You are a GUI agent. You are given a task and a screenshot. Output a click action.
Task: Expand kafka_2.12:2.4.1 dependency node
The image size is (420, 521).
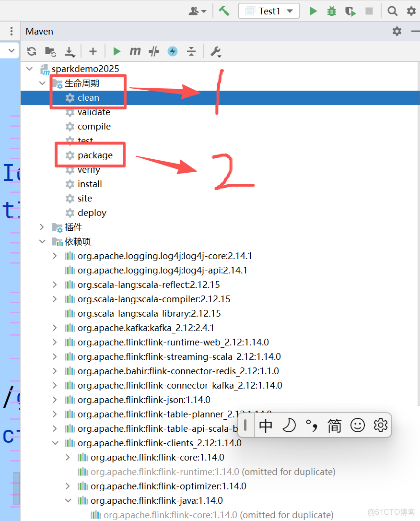[55, 328]
